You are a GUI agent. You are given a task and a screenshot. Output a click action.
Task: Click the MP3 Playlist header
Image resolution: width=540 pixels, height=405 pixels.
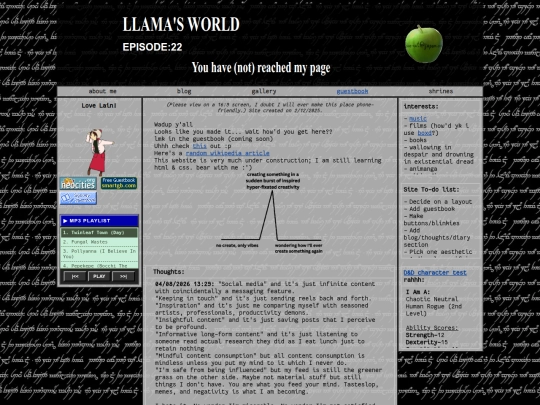(x=100, y=221)
